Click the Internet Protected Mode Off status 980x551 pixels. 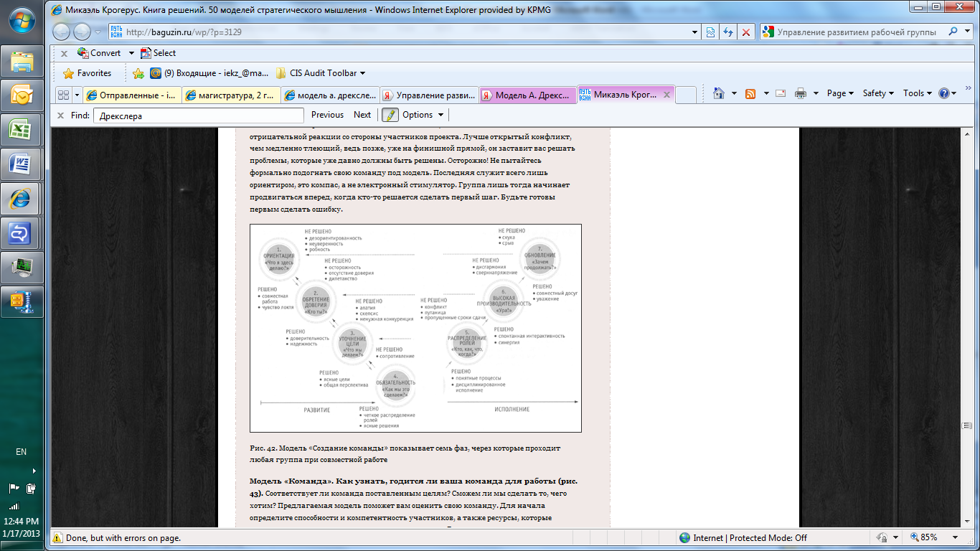743,537
